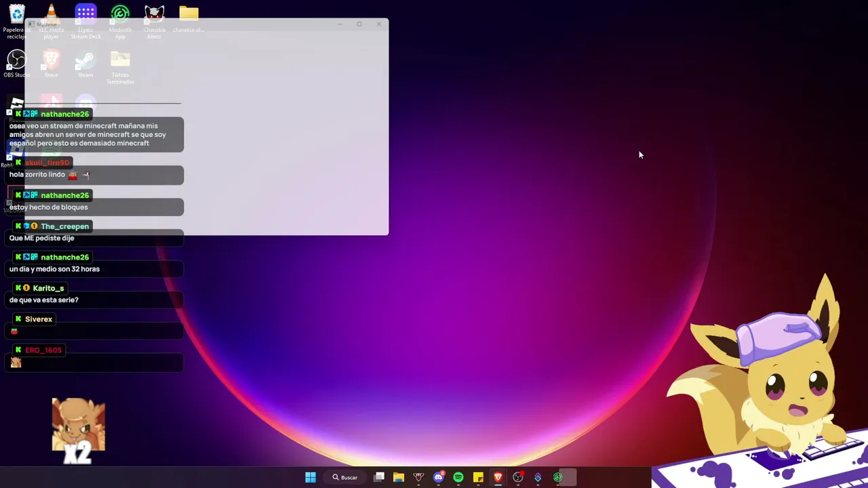Select the Elgato Stream Deck desktop shortcut
The width and height of the screenshot is (868, 488).
pyautogui.click(x=85, y=20)
